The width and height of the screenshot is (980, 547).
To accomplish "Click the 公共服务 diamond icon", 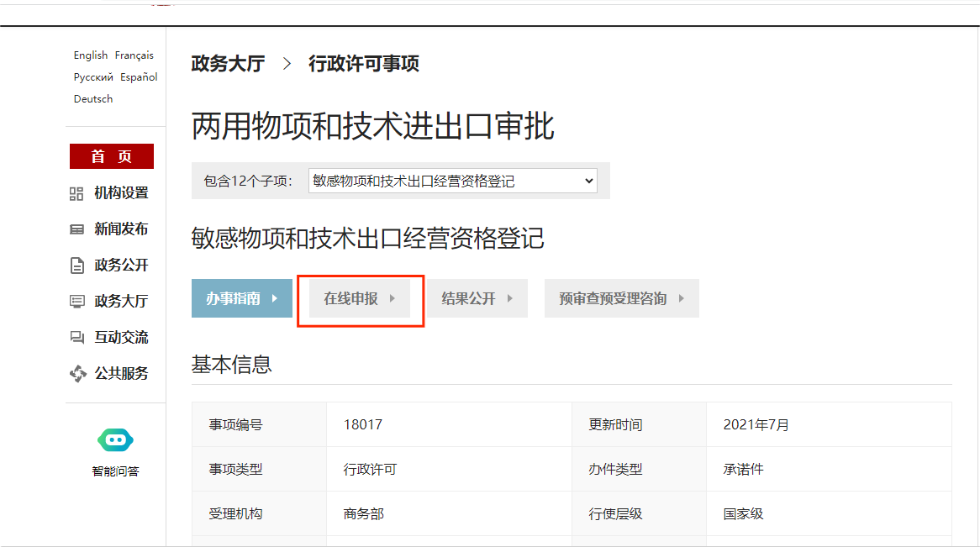I will click(x=77, y=374).
